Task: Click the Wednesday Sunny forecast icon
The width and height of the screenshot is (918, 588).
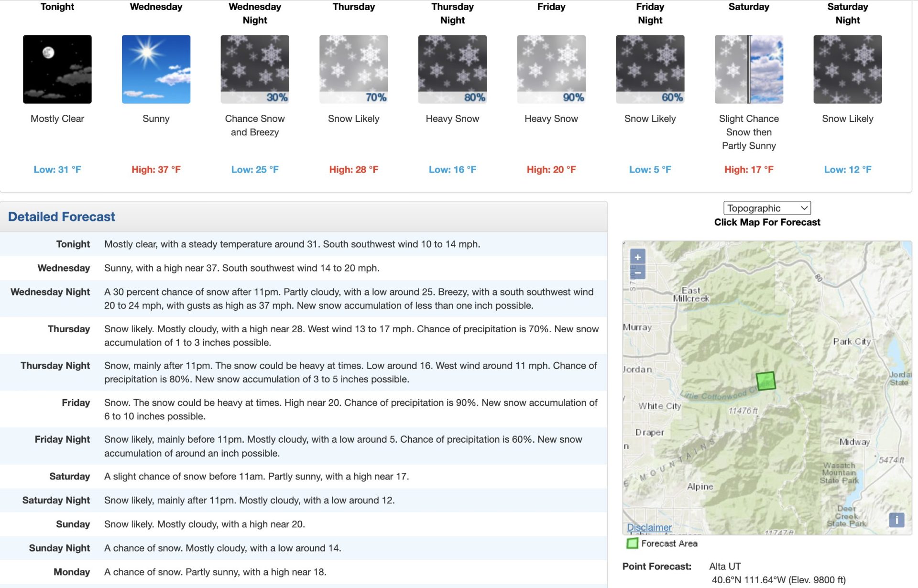Action: pyautogui.click(x=156, y=69)
